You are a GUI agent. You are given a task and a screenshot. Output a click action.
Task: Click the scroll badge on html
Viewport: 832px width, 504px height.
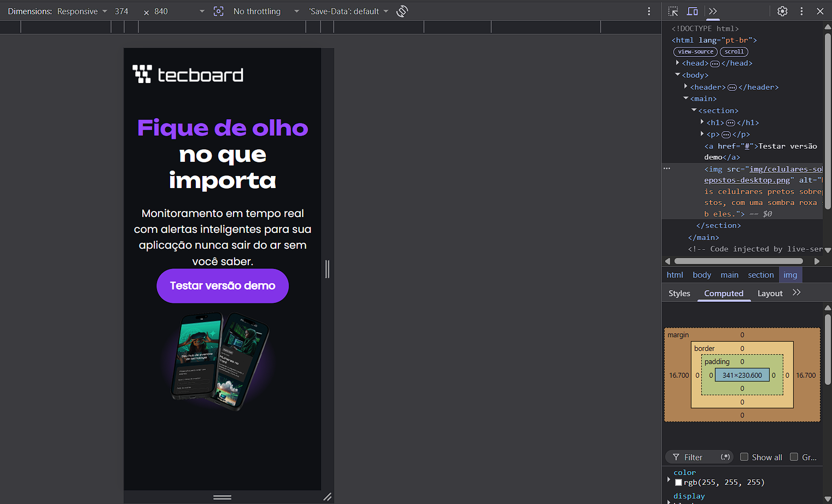pyautogui.click(x=734, y=51)
